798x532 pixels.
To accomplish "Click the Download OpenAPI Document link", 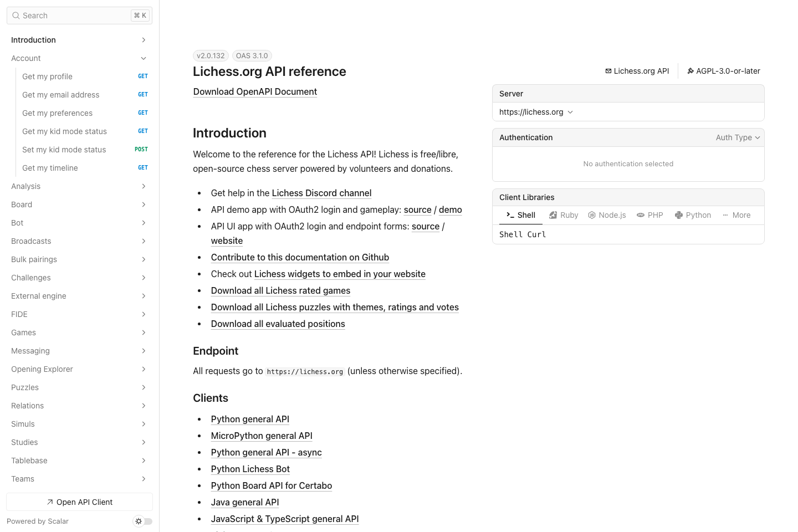I will click(255, 91).
